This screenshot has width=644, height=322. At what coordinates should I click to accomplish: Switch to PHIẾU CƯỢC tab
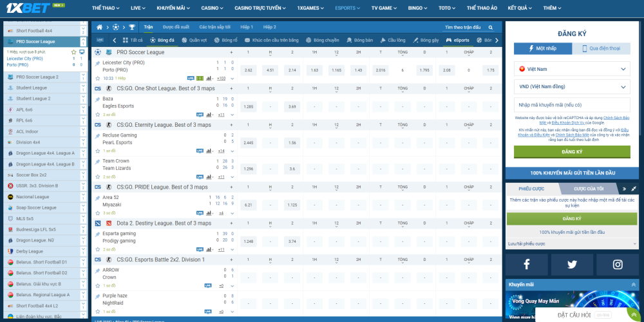[x=531, y=189]
